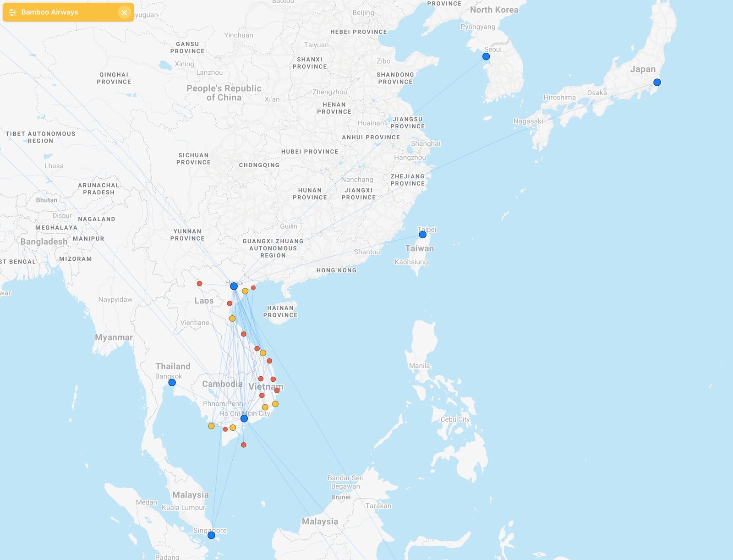
Task: Select the blue Singapore airport marker
Action: pos(211,535)
